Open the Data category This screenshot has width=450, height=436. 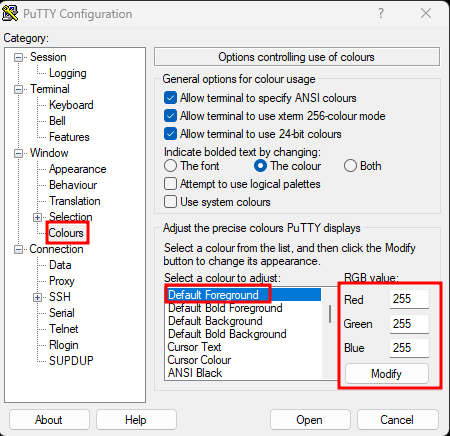point(60,265)
